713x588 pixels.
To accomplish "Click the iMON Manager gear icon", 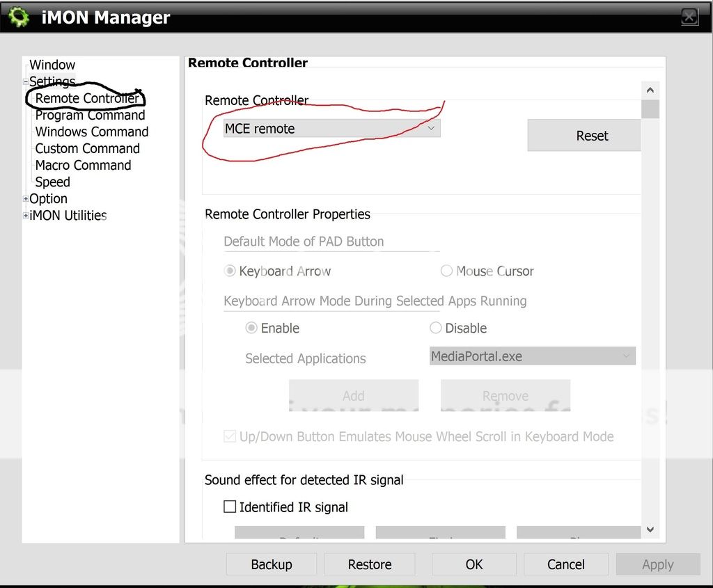I will click(19, 17).
